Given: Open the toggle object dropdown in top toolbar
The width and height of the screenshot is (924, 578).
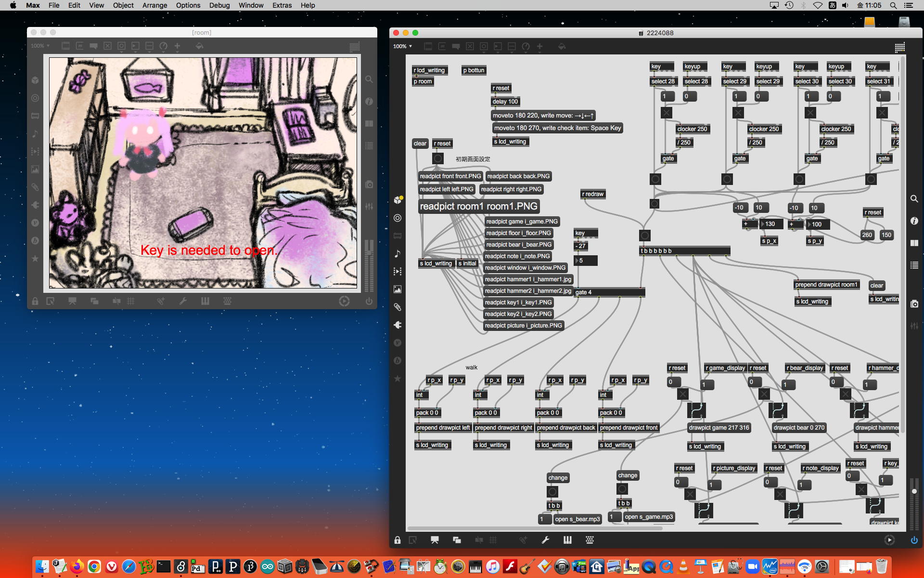Looking at the screenshot, I should [470, 47].
